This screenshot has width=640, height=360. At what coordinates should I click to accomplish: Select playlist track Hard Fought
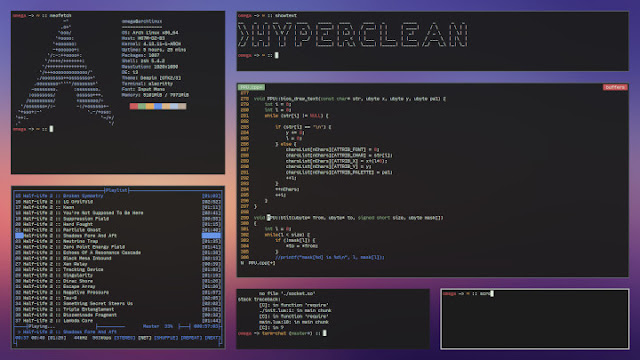118,224
